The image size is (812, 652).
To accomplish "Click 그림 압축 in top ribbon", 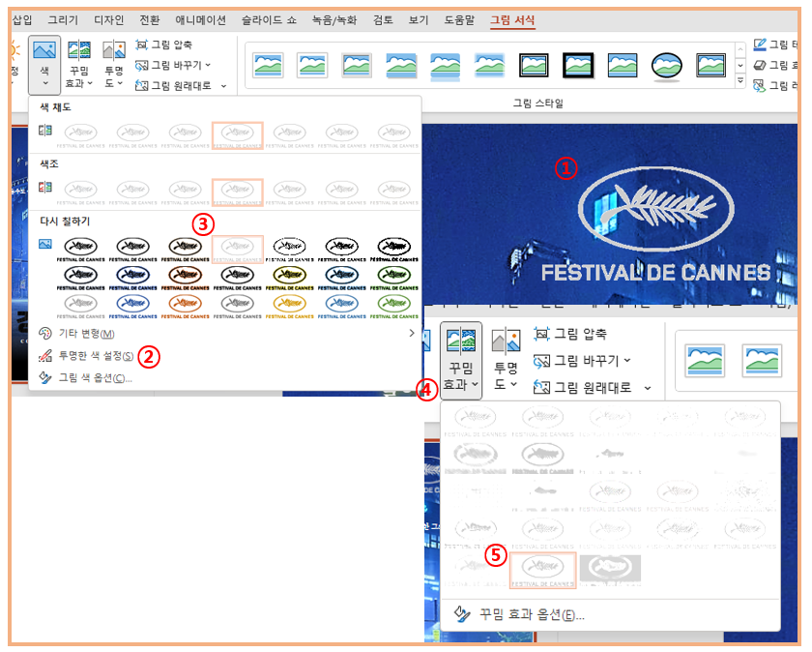I will click(x=163, y=45).
